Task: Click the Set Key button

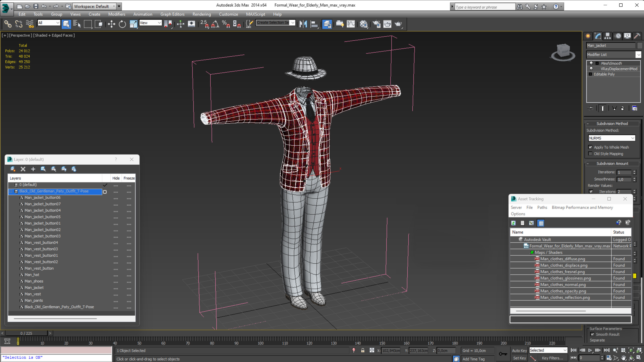Action: tap(519, 358)
